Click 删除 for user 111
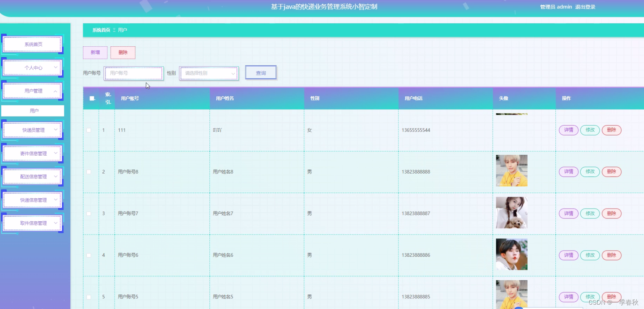Image resolution: width=644 pixels, height=309 pixels. coord(612,130)
